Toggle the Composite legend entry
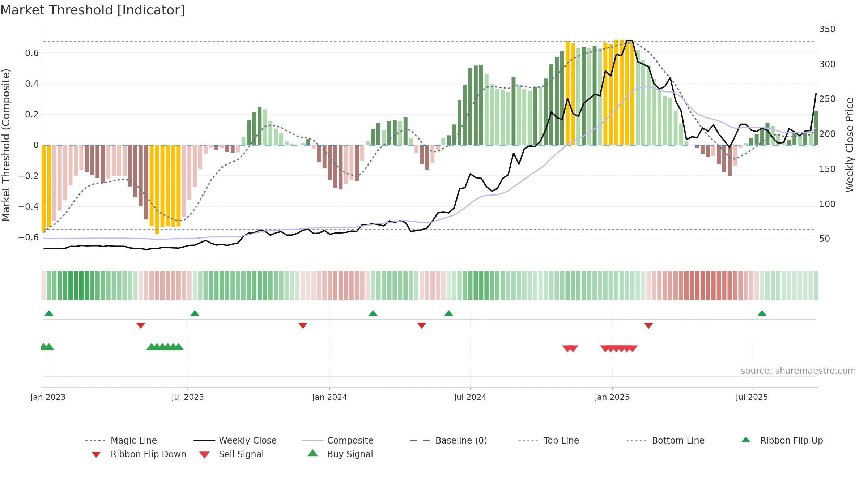Image resolution: width=868 pixels, height=488 pixels. coord(337,440)
